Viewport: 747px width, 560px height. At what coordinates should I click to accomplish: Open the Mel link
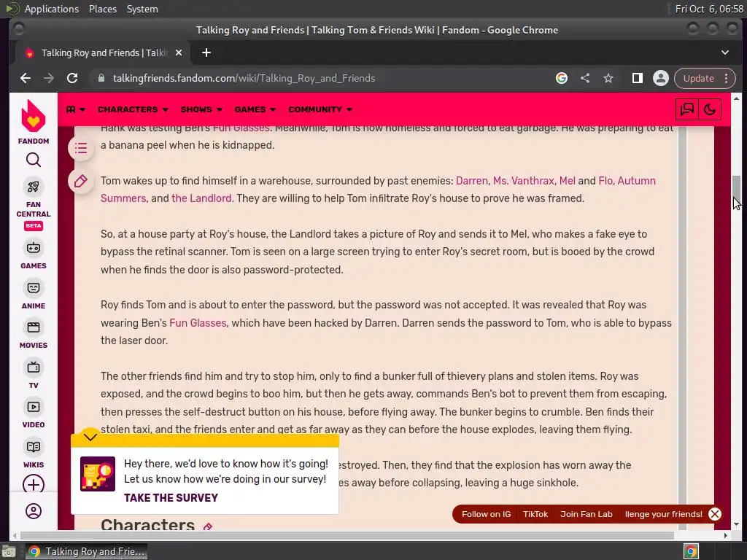click(567, 181)
